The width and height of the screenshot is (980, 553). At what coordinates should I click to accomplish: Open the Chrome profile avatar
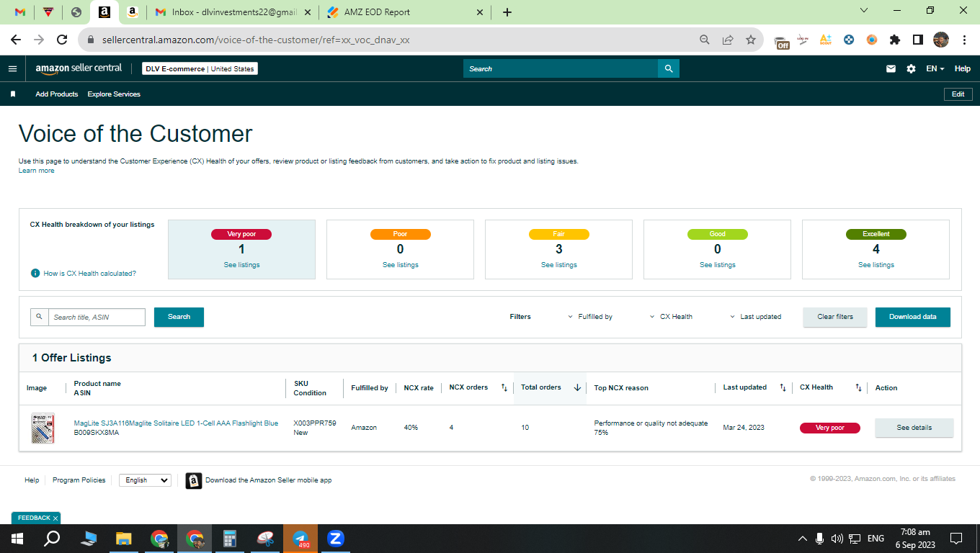(x=941, y=40)
